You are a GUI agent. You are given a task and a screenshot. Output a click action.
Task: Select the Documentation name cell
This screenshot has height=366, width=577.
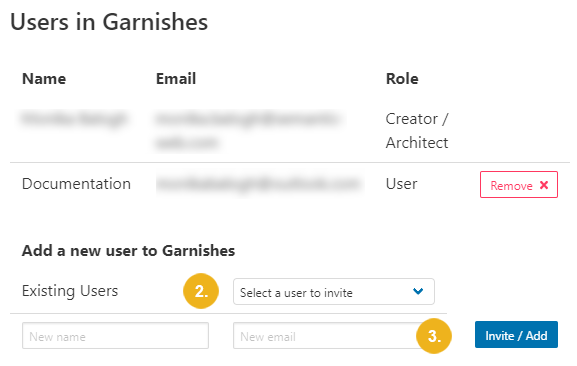point(76,184)
